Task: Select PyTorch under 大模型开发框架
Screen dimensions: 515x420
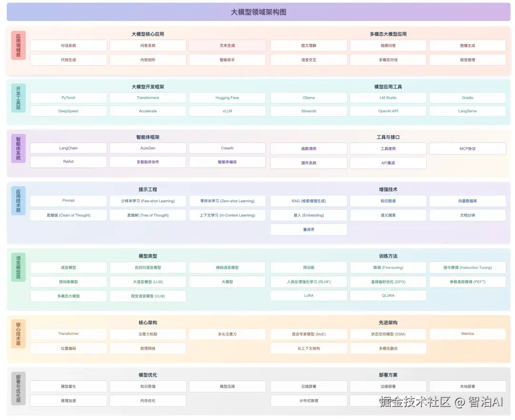Action: [68, 98]
